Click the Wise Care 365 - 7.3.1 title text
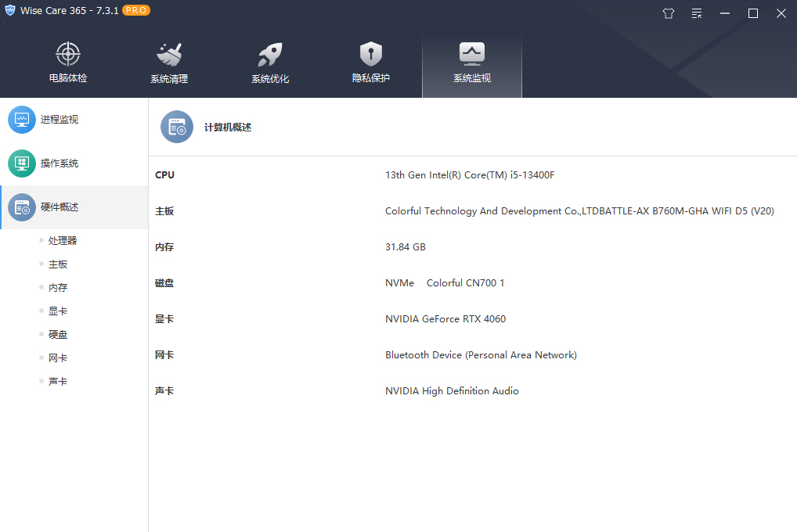The height and width of the screenshot is (532, 797). (x=69, y=10)
